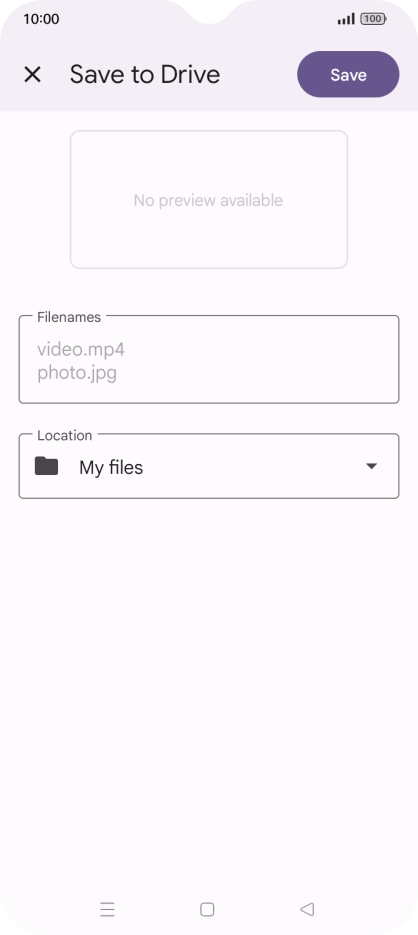Tap the purple Save button
This screenshot has height=935, width=418.
[348, 75]
